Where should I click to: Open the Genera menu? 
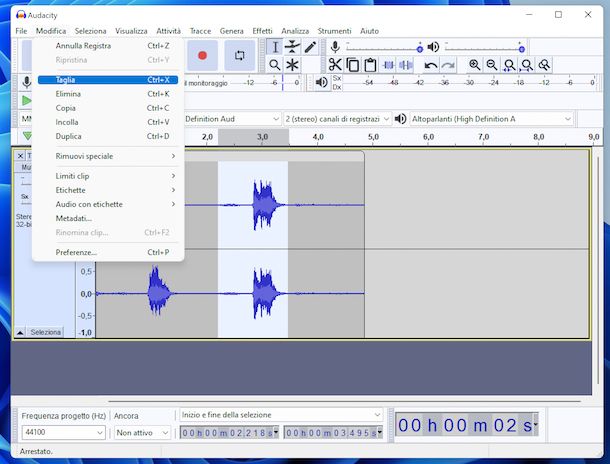click(x=231, y=31)
